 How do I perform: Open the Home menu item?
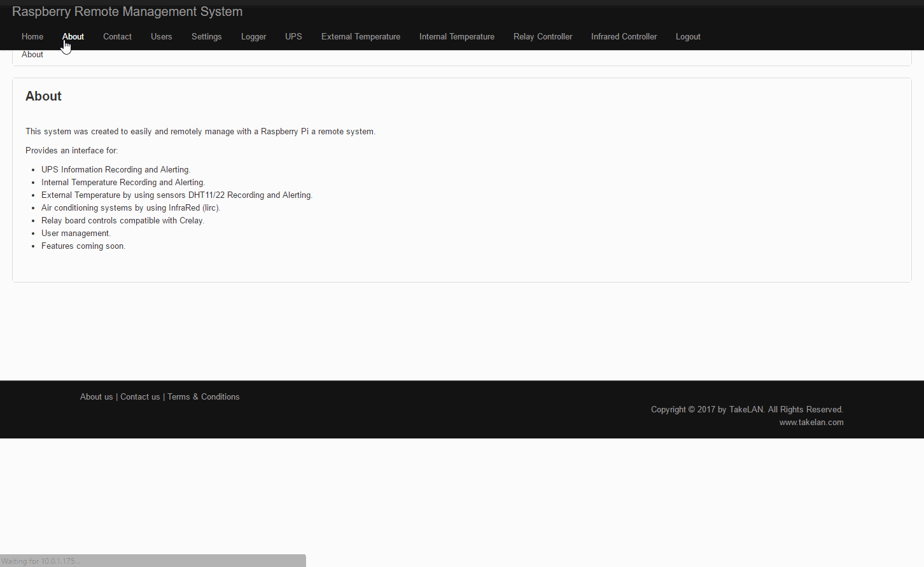32,37
